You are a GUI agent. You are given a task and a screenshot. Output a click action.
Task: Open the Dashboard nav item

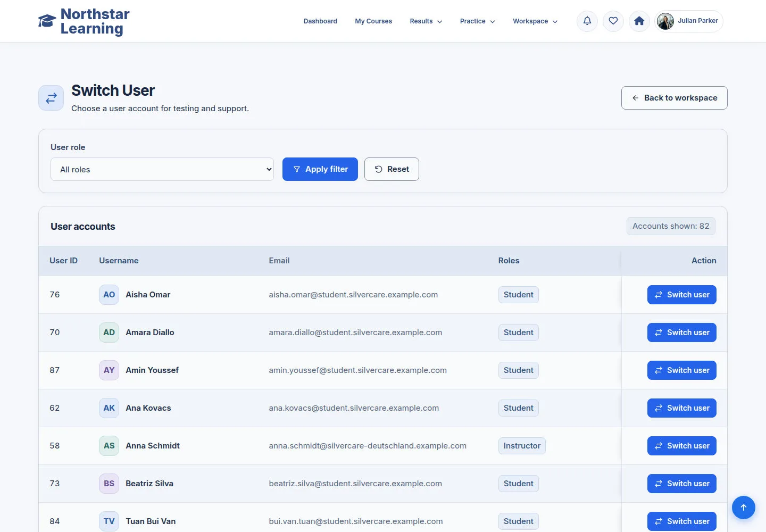pos(320,21)
